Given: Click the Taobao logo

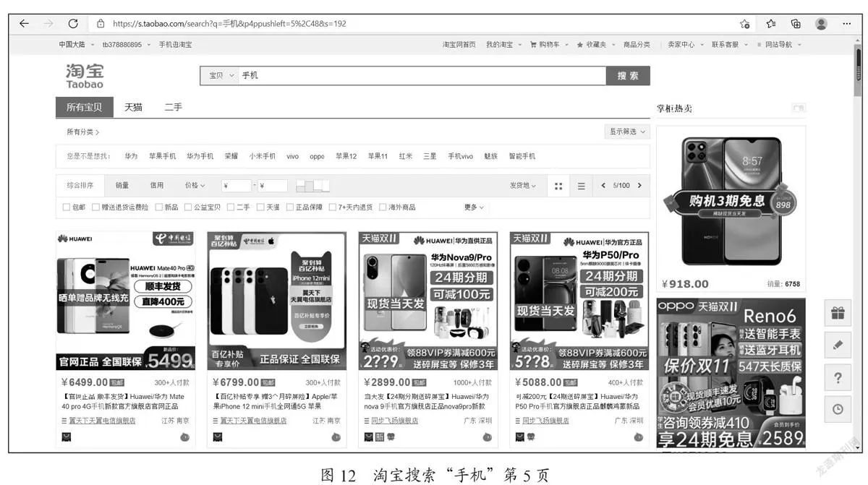Looking at the screenshot, I should coord(85,75).
